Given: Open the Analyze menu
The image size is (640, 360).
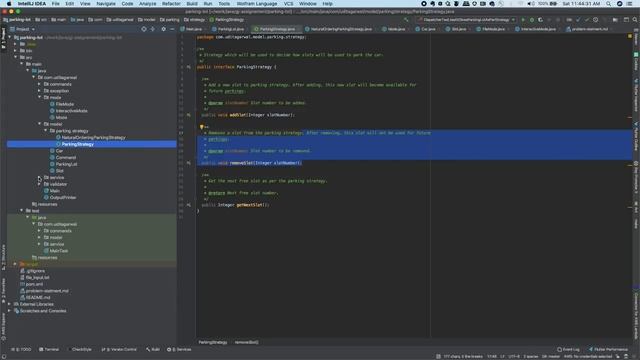Looking at the screenshot, I should (147, 4).
